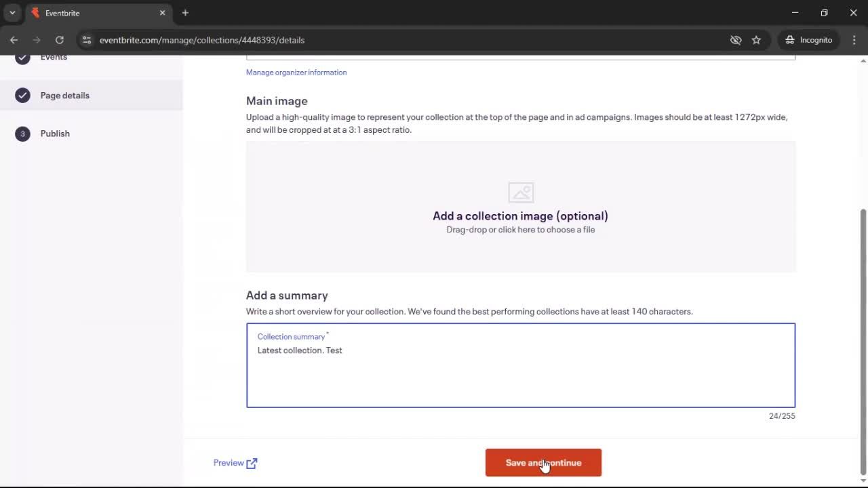868x488 pixels.
Task: Click the site information icon in address bar
Action: (86, 40)
